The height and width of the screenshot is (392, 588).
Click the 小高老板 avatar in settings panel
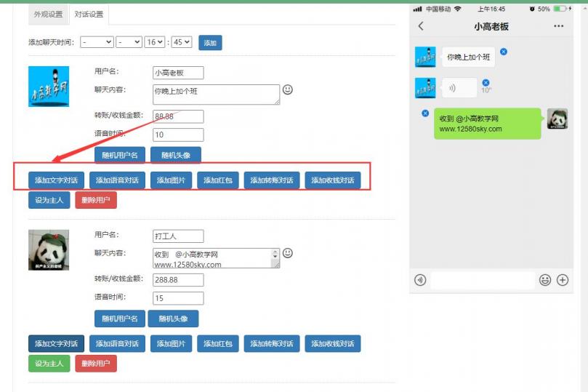[x=49, y=87]
